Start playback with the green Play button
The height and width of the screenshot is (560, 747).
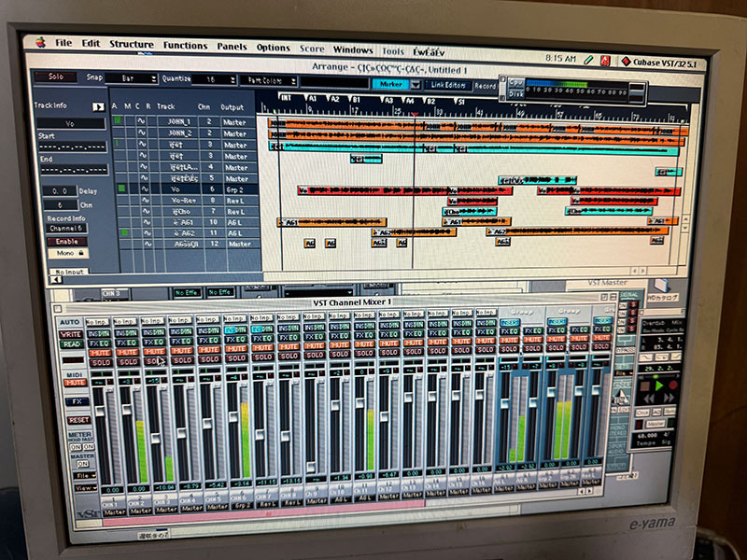tap(659, 385)
